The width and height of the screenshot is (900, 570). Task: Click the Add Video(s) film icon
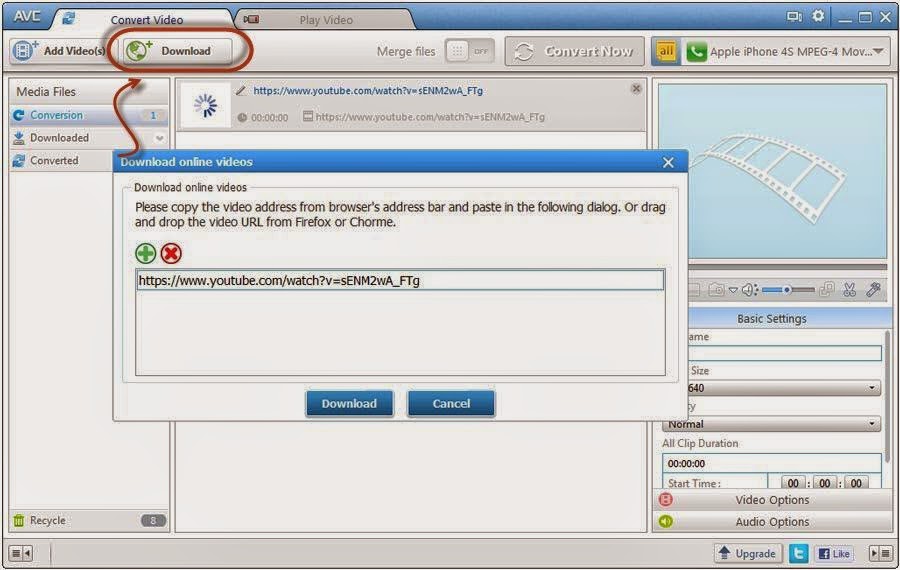click(24, 51)
